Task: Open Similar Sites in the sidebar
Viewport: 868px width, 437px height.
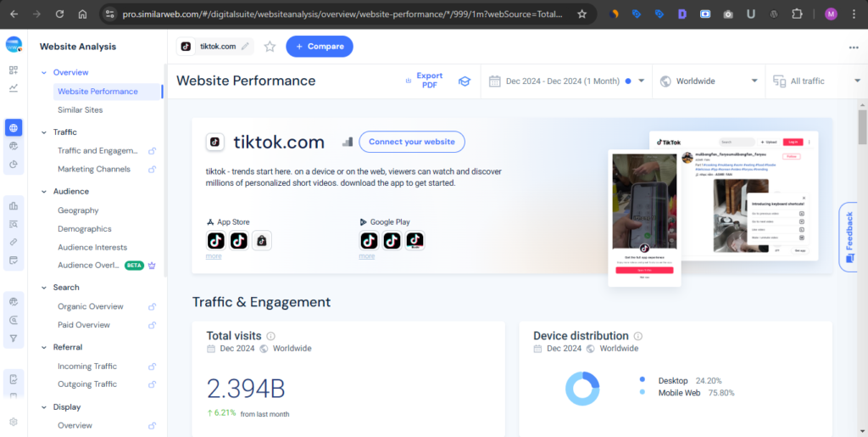Action: click(81, 110)
